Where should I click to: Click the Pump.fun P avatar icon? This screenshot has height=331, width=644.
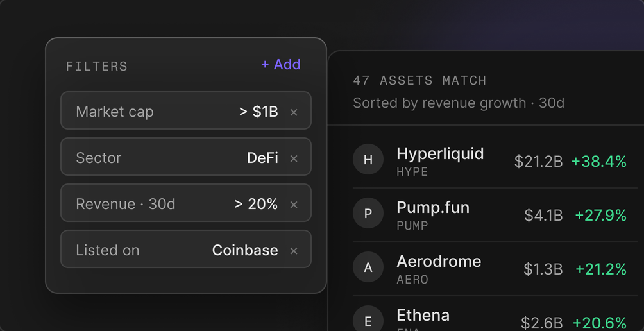pyautogui.click(x=368, y=213)
